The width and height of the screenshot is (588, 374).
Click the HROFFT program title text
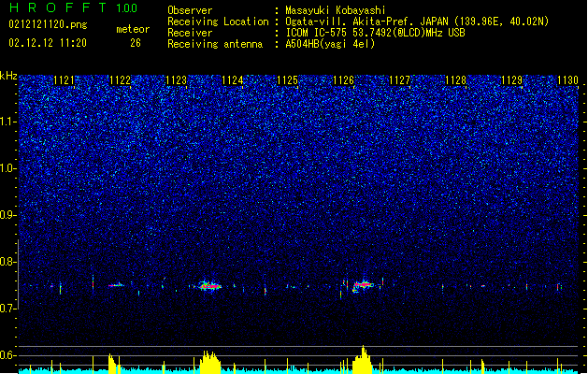tap(58, 7)
